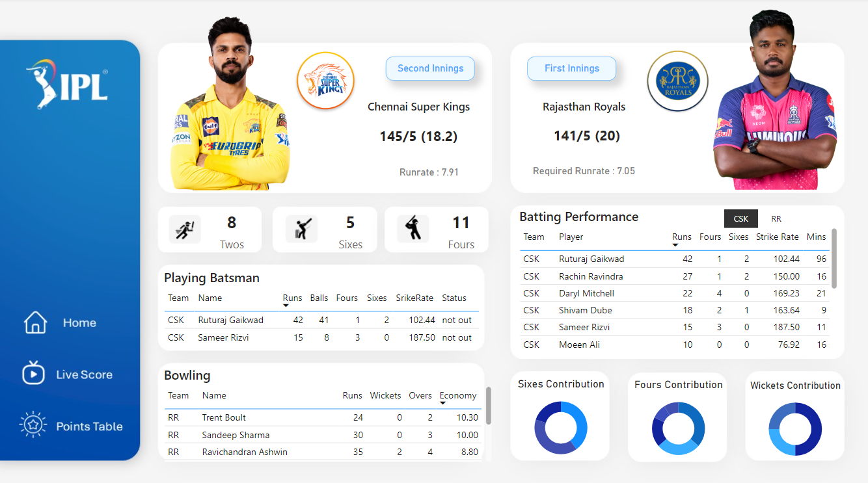This screenshot has width=868, height=483.
Task: Sort Playing Batsman table by Runs
Action: click(x=292, y=298)
